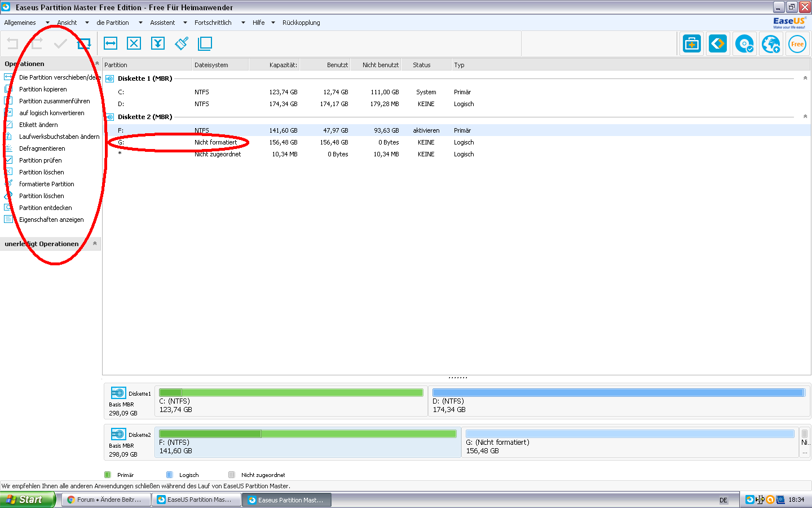Click the 18:34 system clock
812x508 pixels.
(x=796, y=500)
